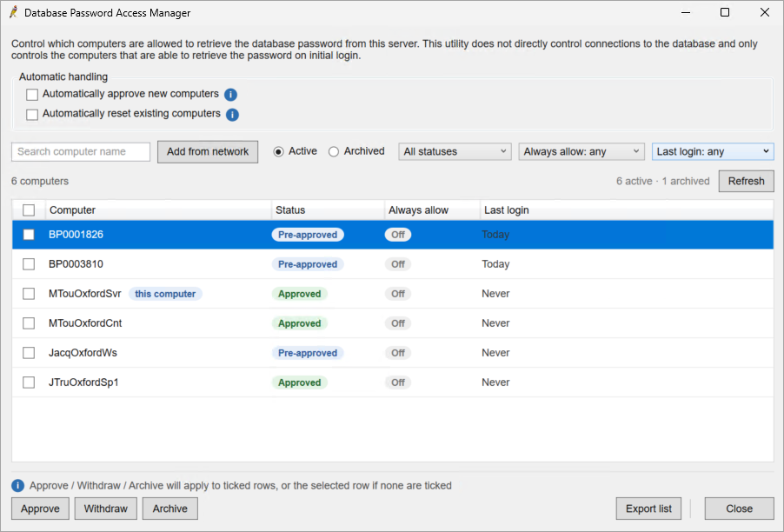784x532 pixels.
Task: Open the All statuses dropdown
Action: click(x=455, y=151)
